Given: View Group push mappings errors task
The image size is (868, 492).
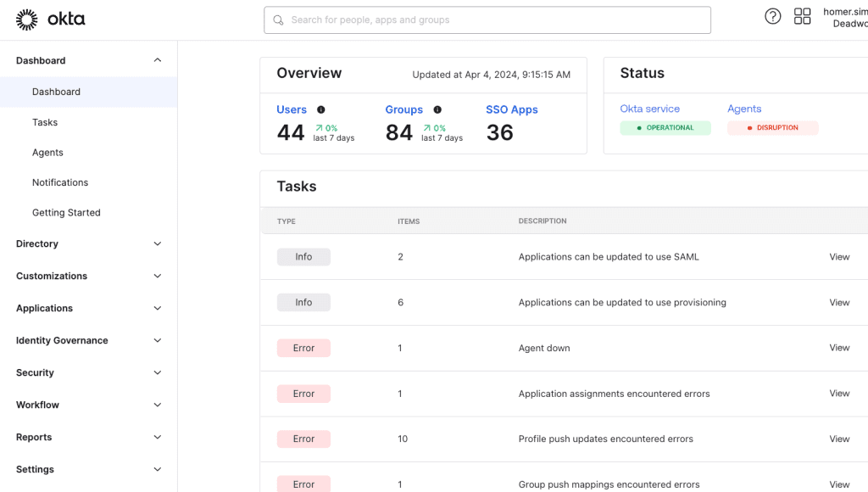Looking at the screenshot, I should (839, 484).
